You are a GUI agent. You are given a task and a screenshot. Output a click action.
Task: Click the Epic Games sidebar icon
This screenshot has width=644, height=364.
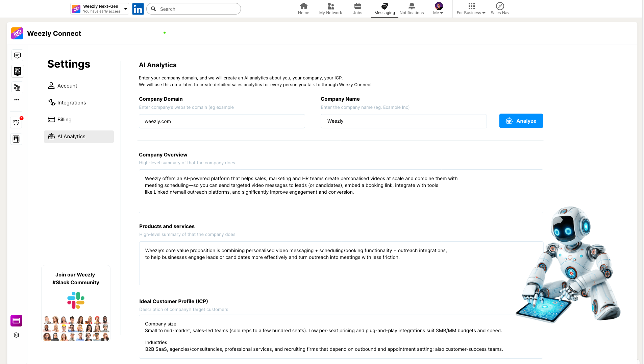point(17,71)
